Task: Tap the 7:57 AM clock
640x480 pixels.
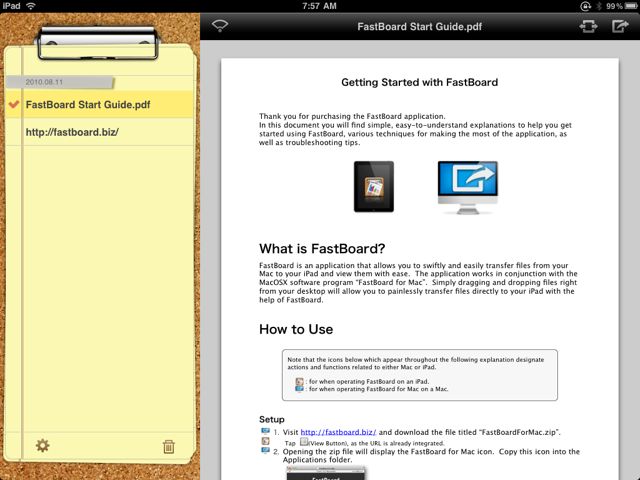Action: pyautogui.click(x=319, y=6)
